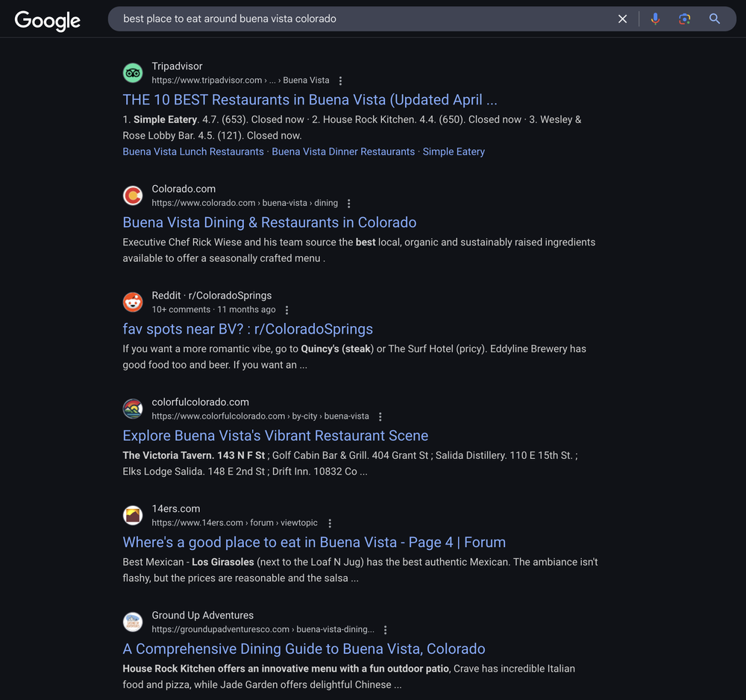
Task: Click the 'Quincy's (steak)' Reddit snippet
Action: (x=354, y=357)
